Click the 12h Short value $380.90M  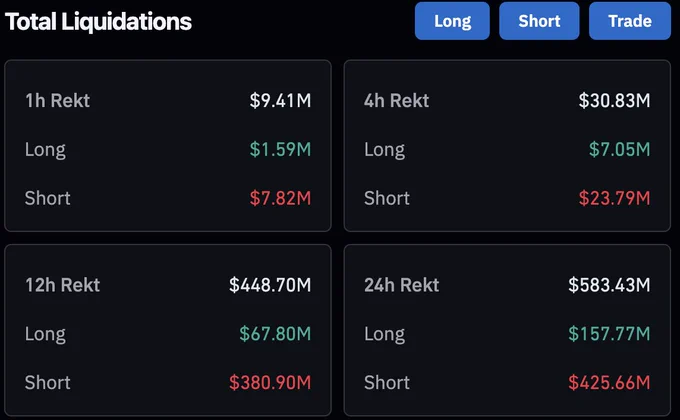pos(270,383)
